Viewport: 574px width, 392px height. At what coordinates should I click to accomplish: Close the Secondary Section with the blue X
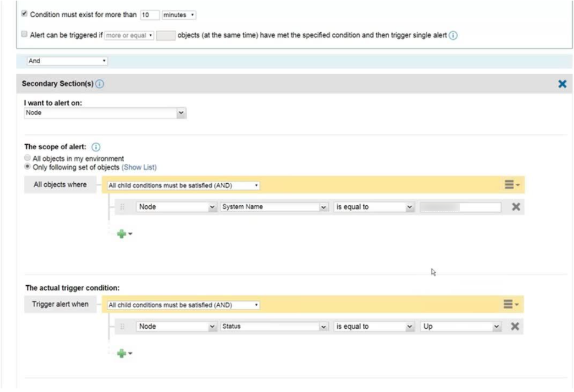[x=561, y=84]
